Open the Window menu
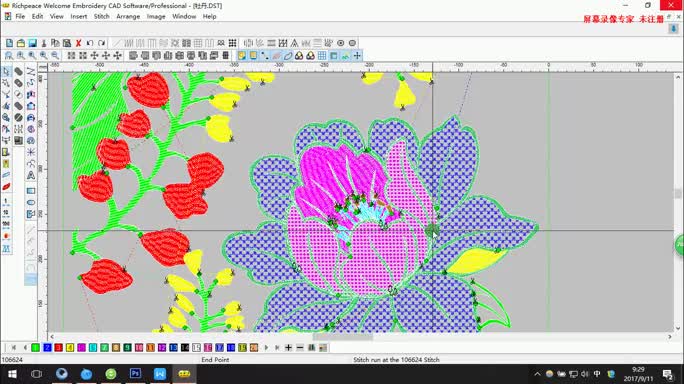Viewport: 684px width, 384px height. [x=184, y=16]
